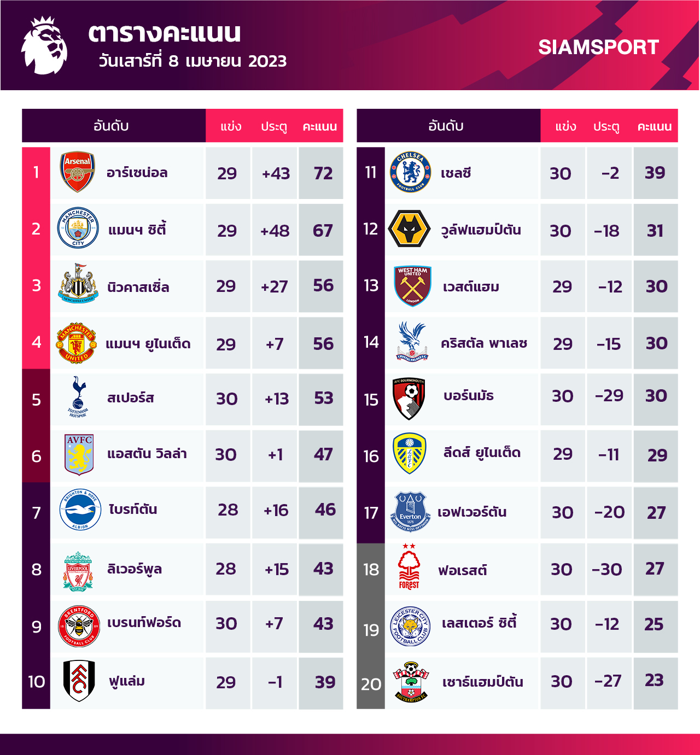This screenshot has height=755, width=700.
Task: Select the Manchester City badge
Action: point(78,229)
